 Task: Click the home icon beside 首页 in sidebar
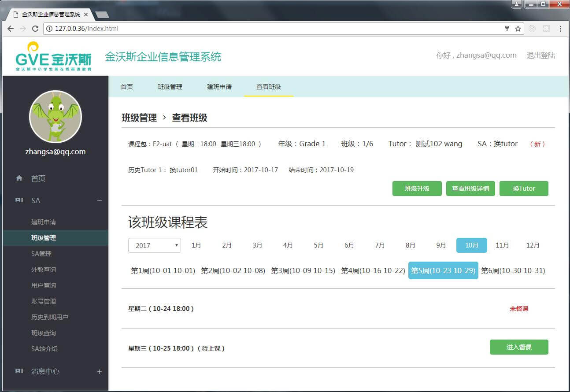tap(19, 178)
